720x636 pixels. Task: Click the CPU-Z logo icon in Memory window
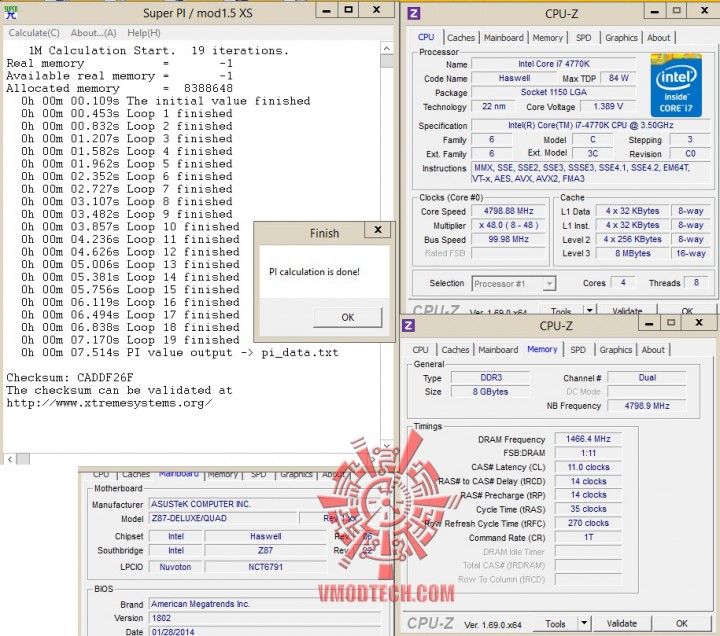(408, 326)
